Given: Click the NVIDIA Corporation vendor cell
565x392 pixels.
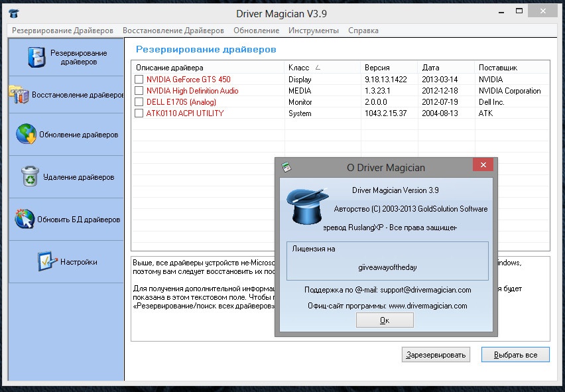Looking at the screenshot, I should coord(509,90).
